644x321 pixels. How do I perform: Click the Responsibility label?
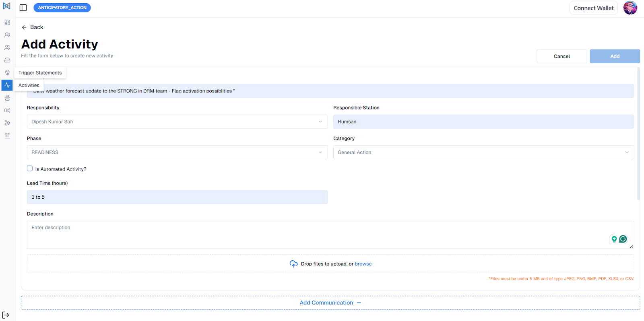[x=43, y=108]
